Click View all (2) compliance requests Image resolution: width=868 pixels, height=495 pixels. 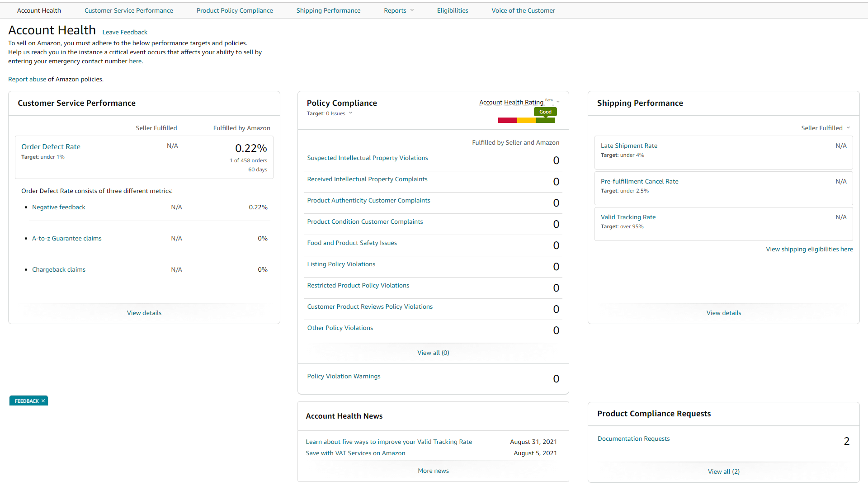coord(724,471)
